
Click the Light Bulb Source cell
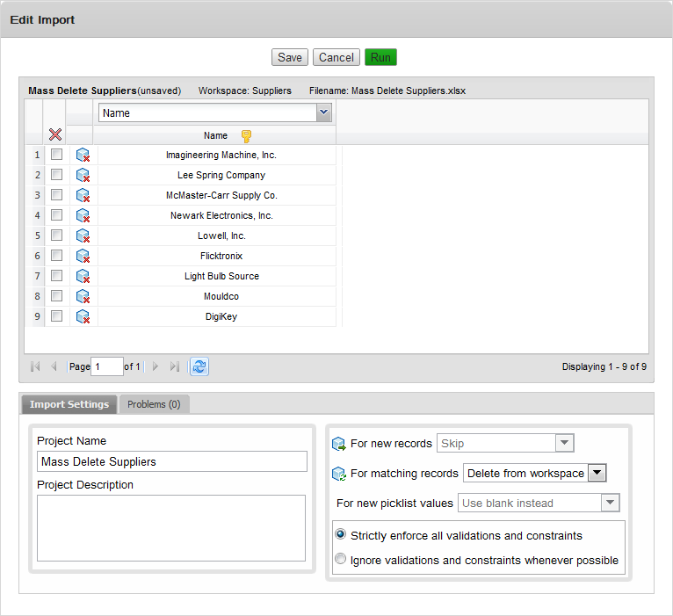[x=217, y=276]
